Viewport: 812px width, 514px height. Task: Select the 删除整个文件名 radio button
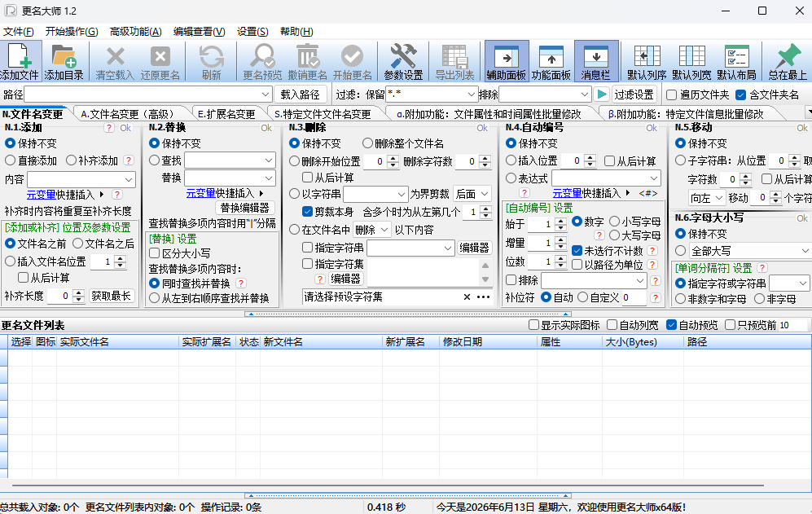pos(367,143)
